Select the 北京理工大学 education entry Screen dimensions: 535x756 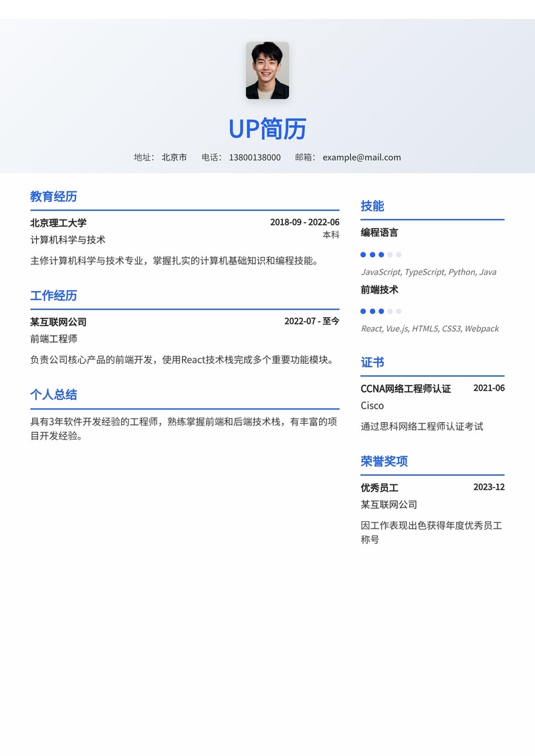pos(58,220)
